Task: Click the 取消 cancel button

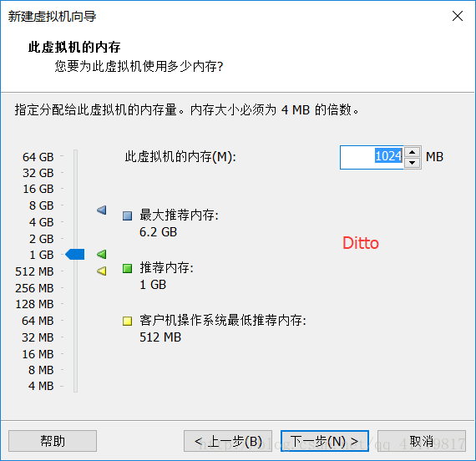Action: tap(422, 441)
